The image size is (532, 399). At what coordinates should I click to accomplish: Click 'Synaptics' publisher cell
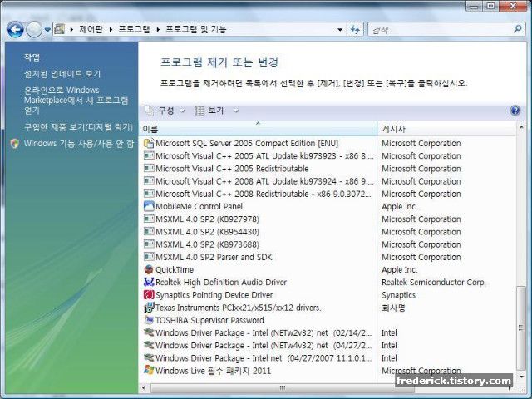[x=398, y=295]
